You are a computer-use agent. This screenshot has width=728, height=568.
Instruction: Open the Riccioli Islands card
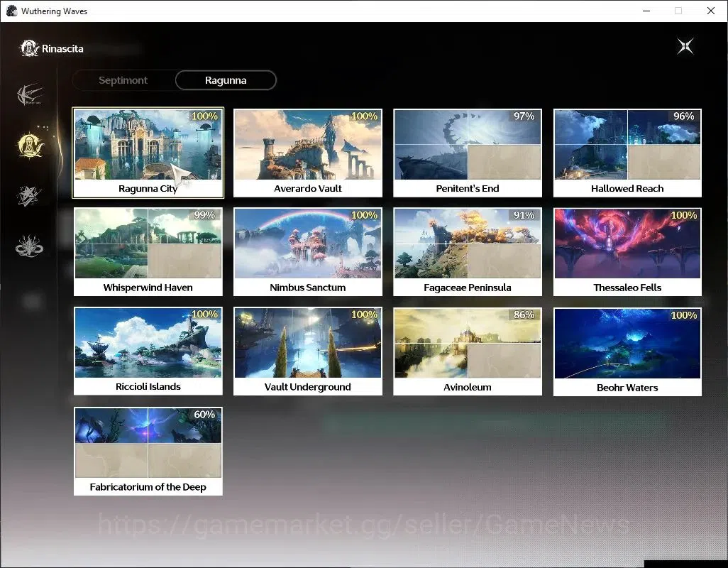click(x=148, y=351)
